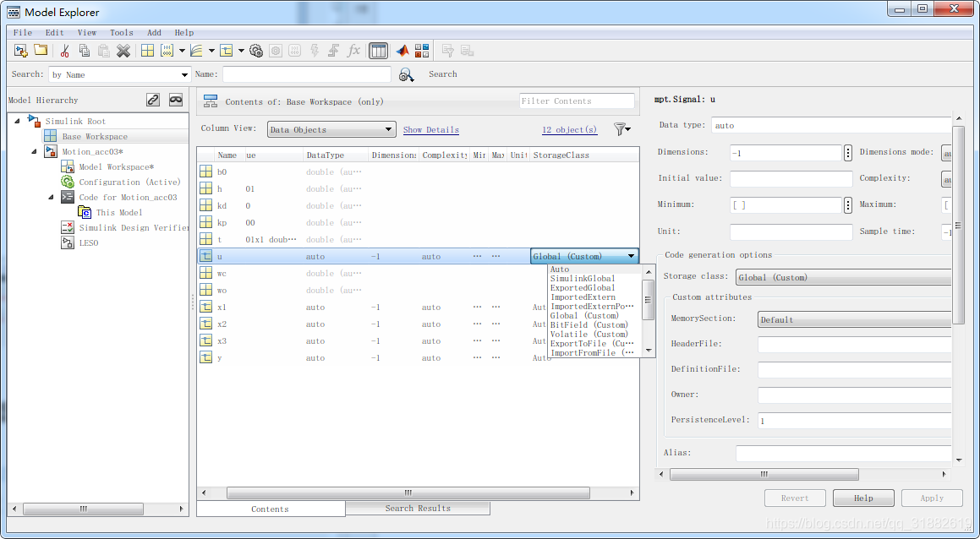Click the add configuration set gear icon
This screenshot has height=539, width=980.
(x=255, y=51)
